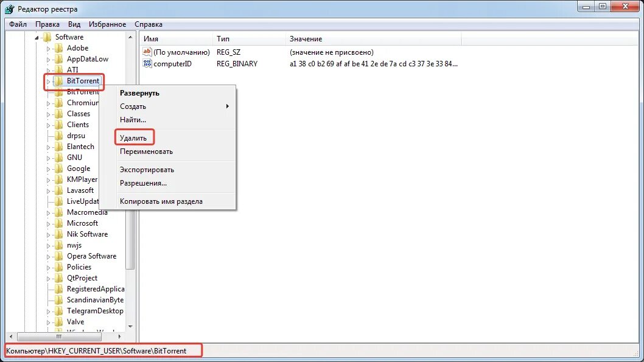Click the horizontal scroll left arrow
Screen dimensions: 644x362
tap(11, 336)
